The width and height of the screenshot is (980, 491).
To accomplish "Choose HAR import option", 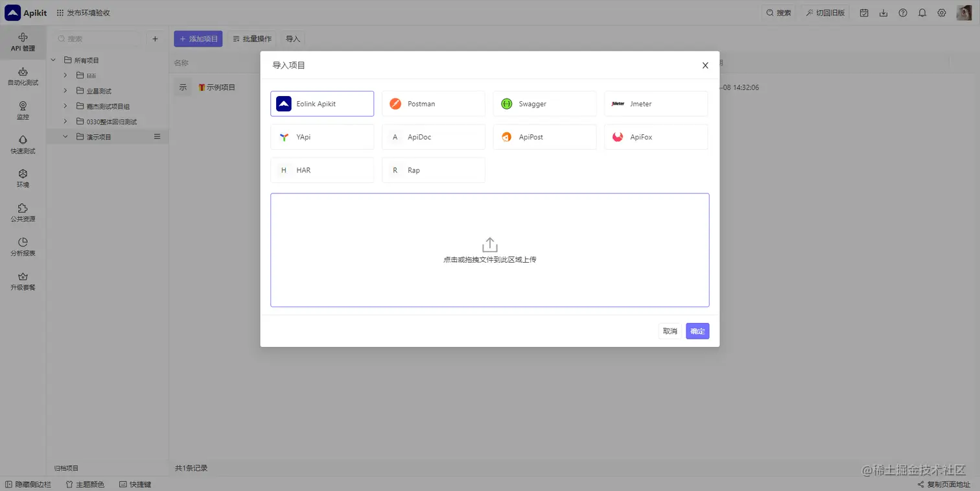I will click(322, 170).
